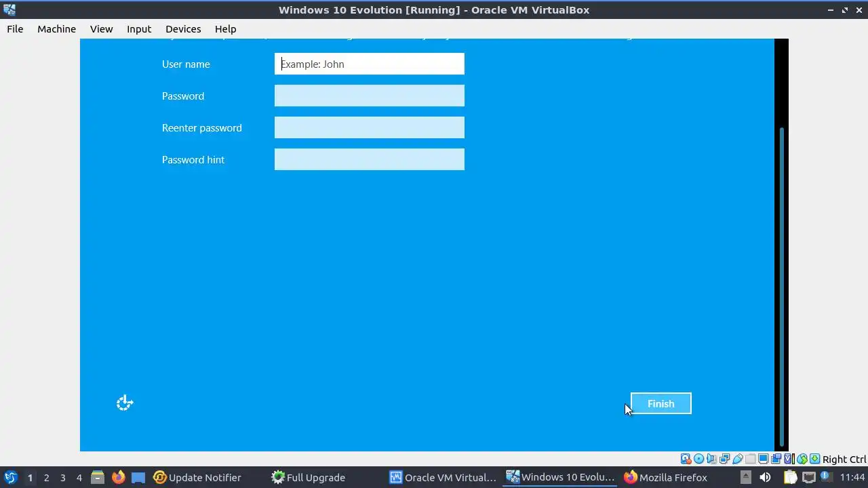The height and width of the screenshot is (488, 868).
Task: Switch to workspace 2
Action: tap(46, 477)
